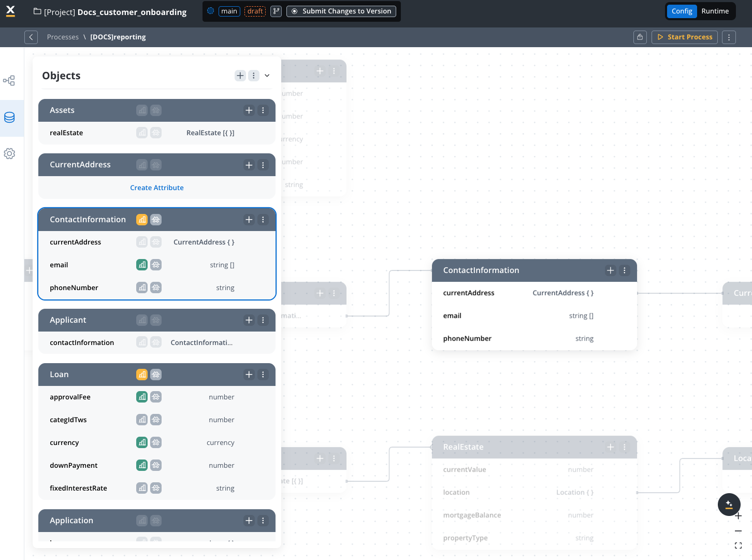752x560 pixels.
Task: Switch to the Runtime tab
Action: (x=715, y=11)
